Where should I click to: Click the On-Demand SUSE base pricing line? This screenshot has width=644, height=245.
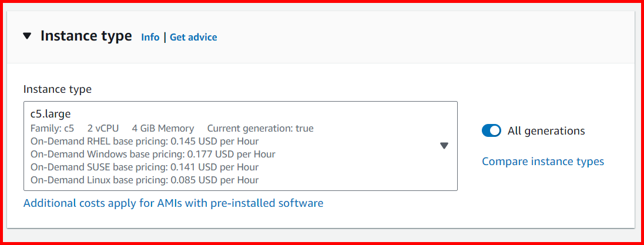point(145,167)
